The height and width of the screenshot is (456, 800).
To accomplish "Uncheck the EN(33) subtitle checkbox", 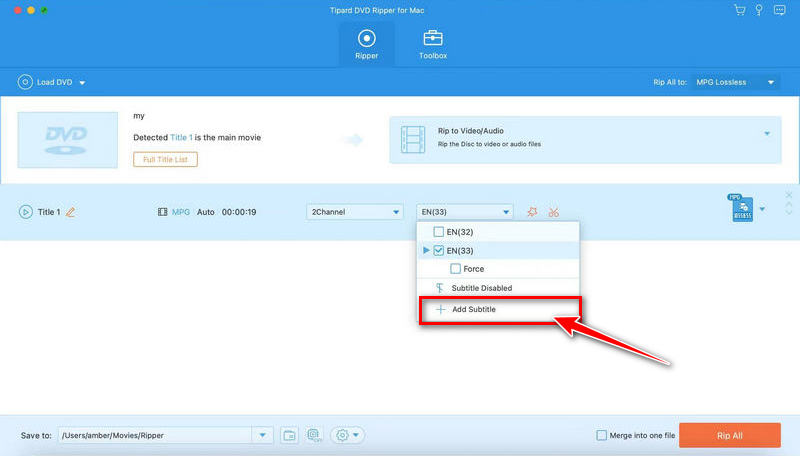I will 438,250.
